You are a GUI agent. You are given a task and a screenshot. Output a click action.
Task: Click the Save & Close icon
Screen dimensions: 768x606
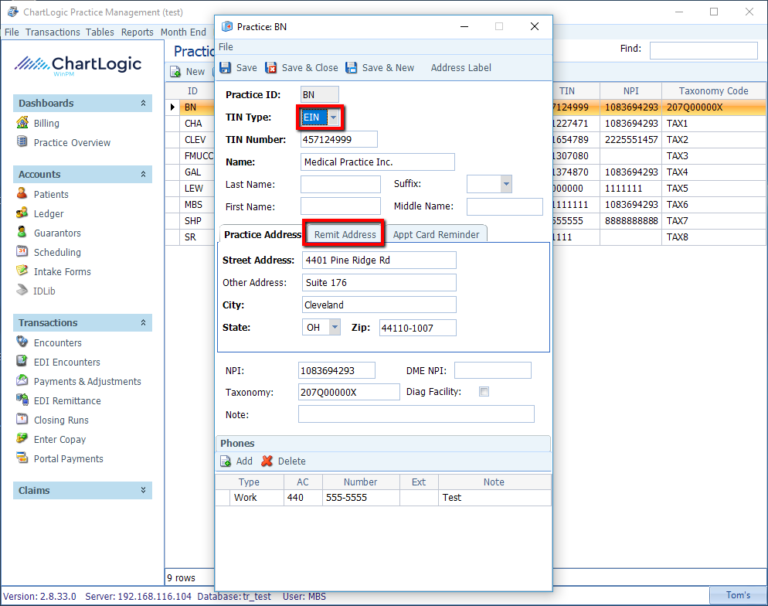[x=271, y=68]
